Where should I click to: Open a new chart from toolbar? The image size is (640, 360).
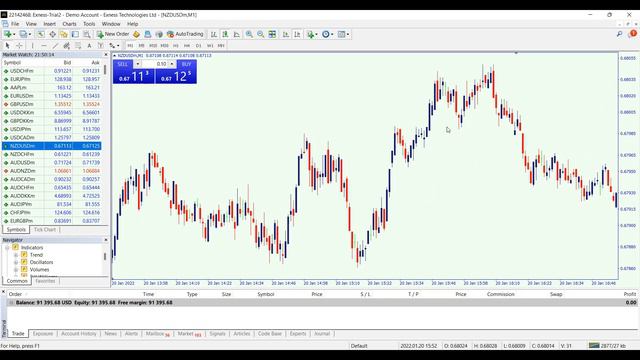(7, 34)
